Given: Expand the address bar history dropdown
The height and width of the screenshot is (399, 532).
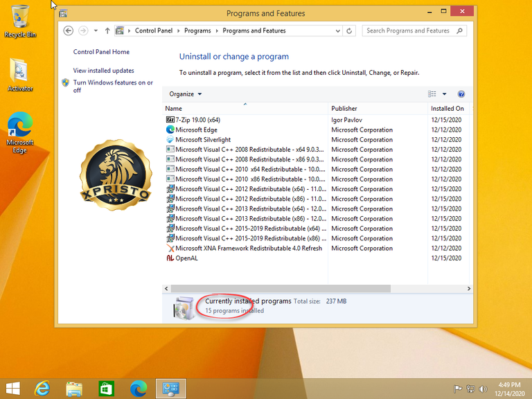Looking at the screenshot, I should (x=337, y=31).
